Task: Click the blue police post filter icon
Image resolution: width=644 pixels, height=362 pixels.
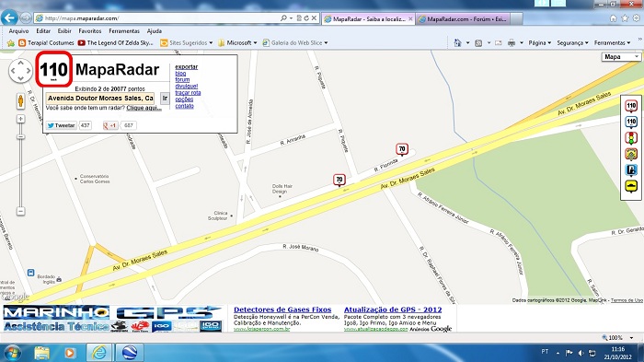Action: click(631, 170)
